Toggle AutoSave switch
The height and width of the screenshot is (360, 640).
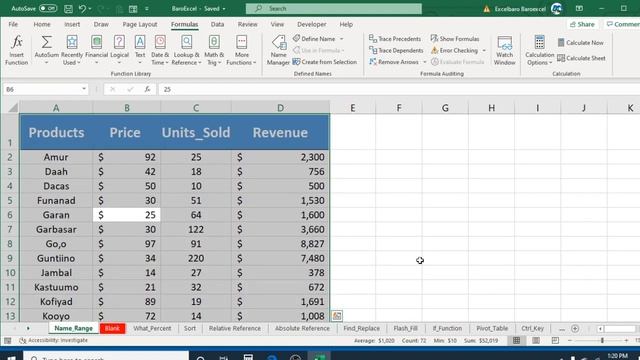48,8
